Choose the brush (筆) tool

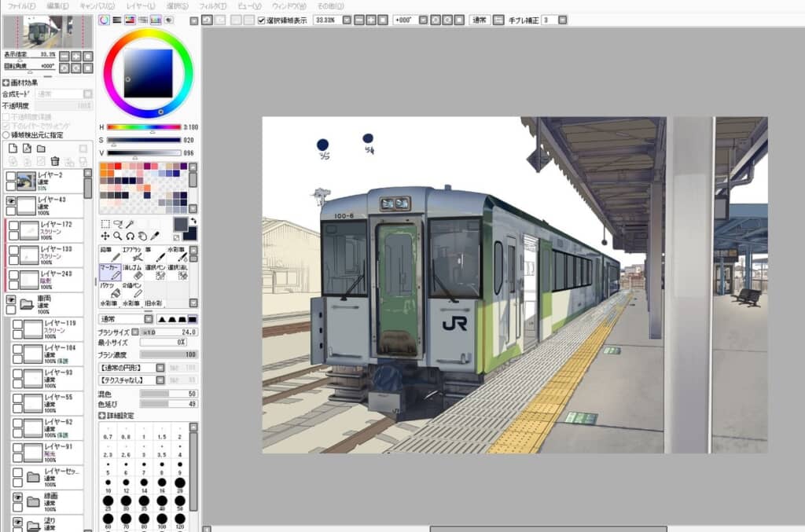click(155, 254)
